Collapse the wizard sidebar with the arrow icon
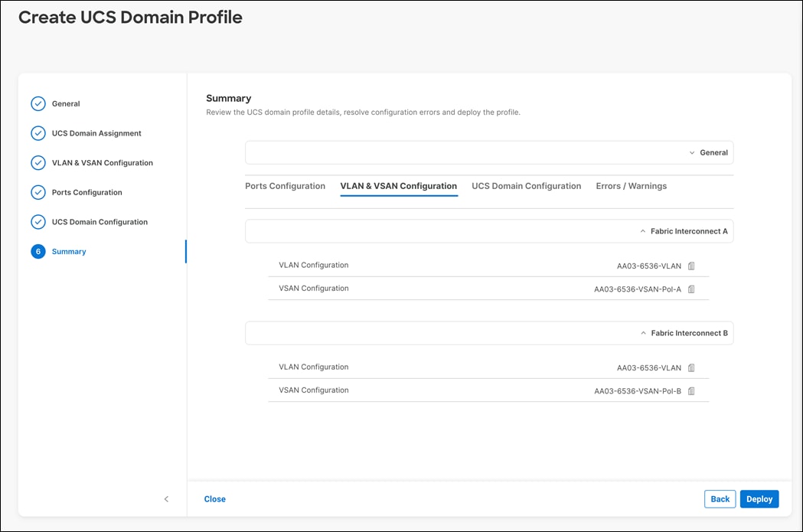The height and width of the screenshot is (532, 803). (x=166, y=498)
